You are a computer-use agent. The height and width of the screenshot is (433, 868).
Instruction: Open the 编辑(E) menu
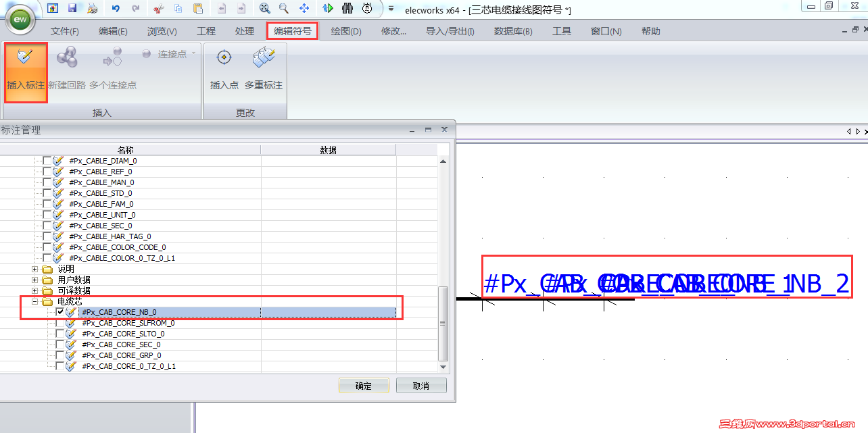coord(113,31)
